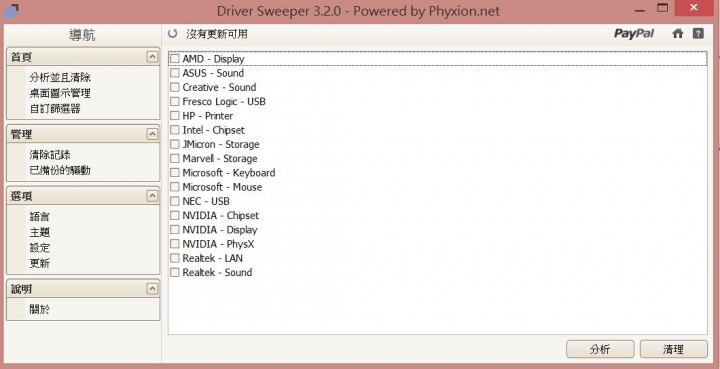The image size is (720, 369).
Task: Open 自訂篩選器 in navigation
Action: (x=55, y=109)
